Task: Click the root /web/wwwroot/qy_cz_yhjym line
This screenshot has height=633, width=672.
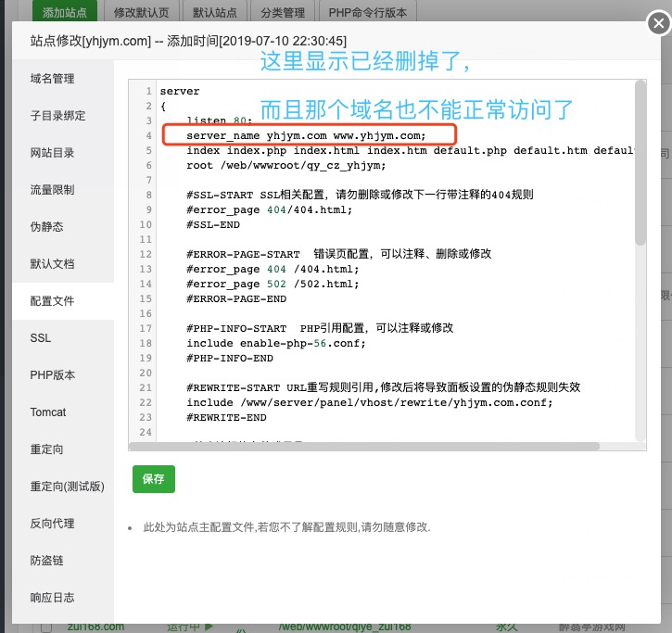Action: tap(285, 165)
